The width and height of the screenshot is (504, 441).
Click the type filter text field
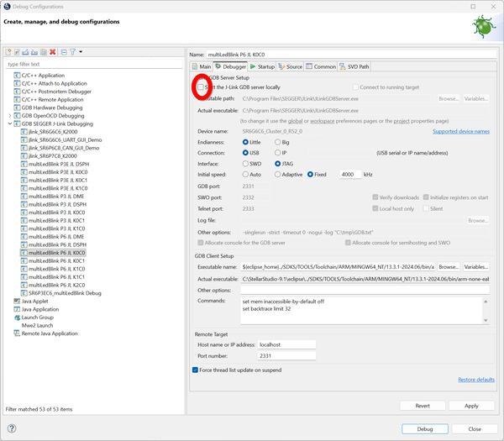[x=94, y=65]
